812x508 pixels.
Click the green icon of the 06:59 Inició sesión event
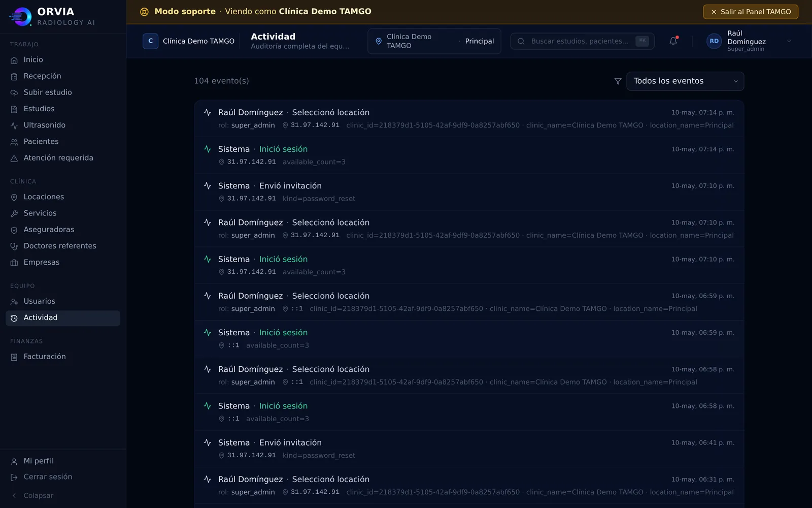pyautogui.click(x=208, y=333)
